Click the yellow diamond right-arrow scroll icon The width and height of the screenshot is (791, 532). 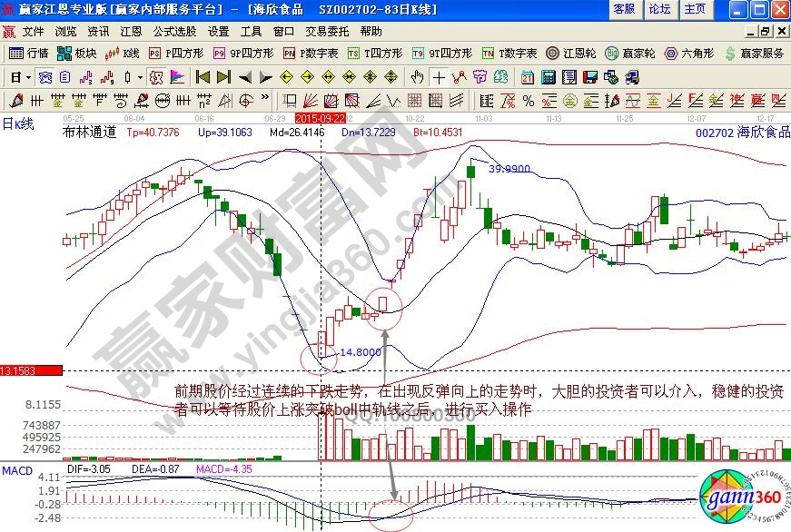[x=307, y=77]
